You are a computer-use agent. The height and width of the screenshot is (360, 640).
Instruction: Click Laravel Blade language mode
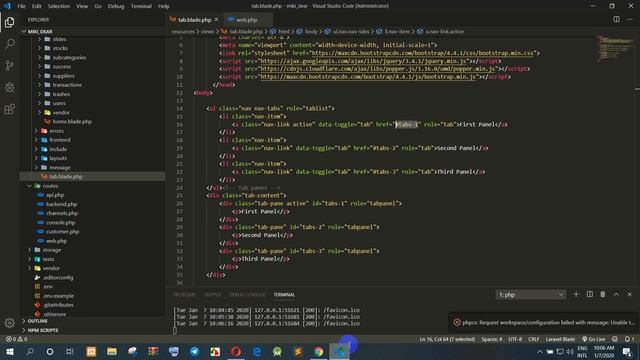560,339
